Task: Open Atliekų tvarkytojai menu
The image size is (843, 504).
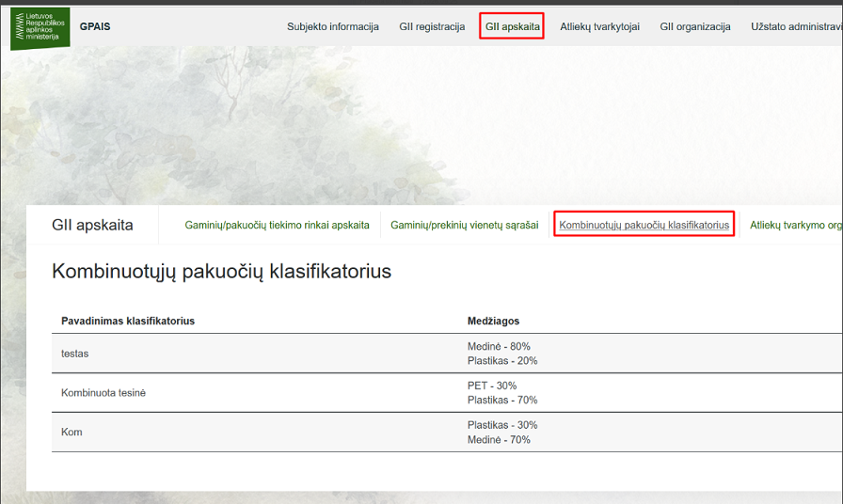Action: (599, 27)
